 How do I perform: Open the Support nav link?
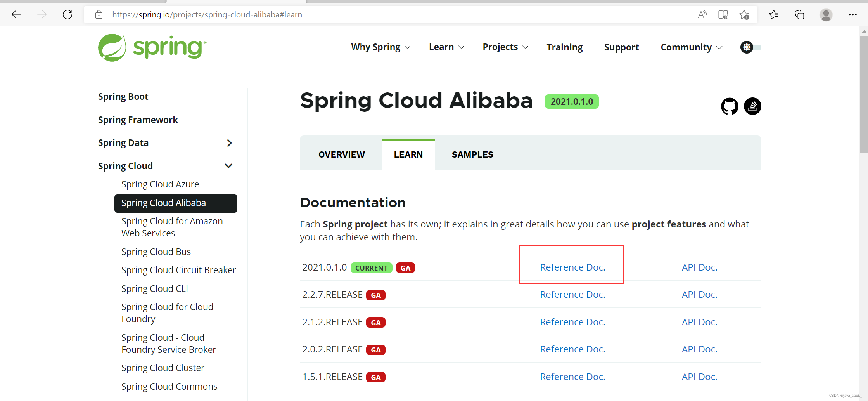(x=621, y=47)
